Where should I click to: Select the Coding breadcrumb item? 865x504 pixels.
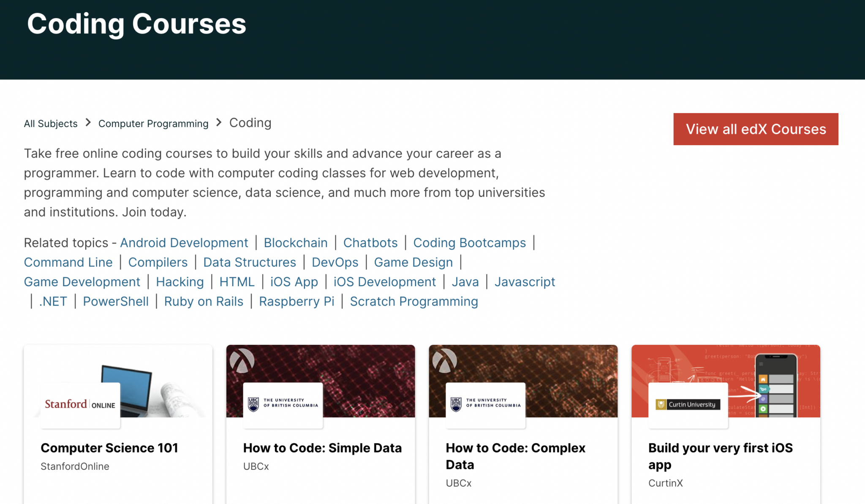click(250, 122)
